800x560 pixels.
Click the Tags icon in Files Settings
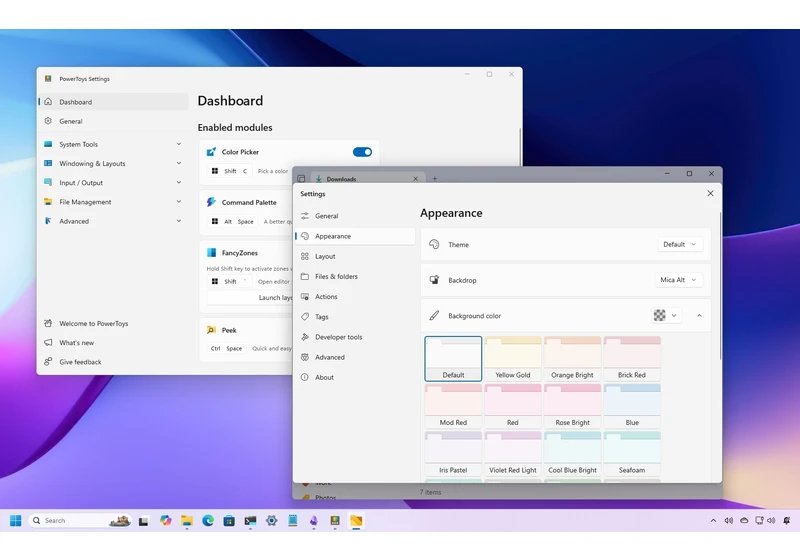pos(305,317)
